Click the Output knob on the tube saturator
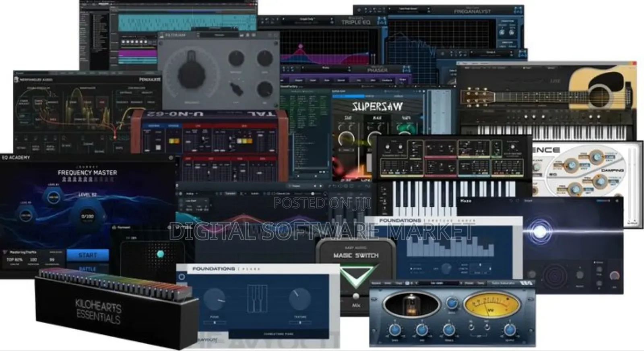 point(510,330)
